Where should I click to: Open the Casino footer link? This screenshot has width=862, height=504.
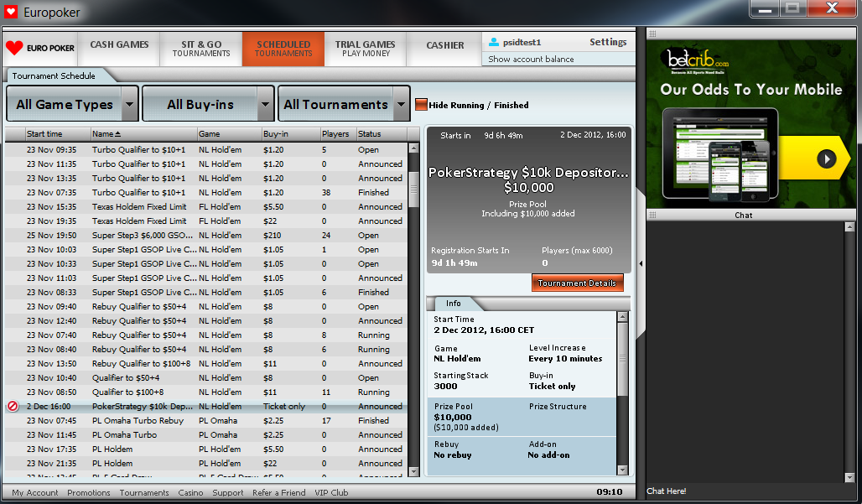tap(190, 492)
